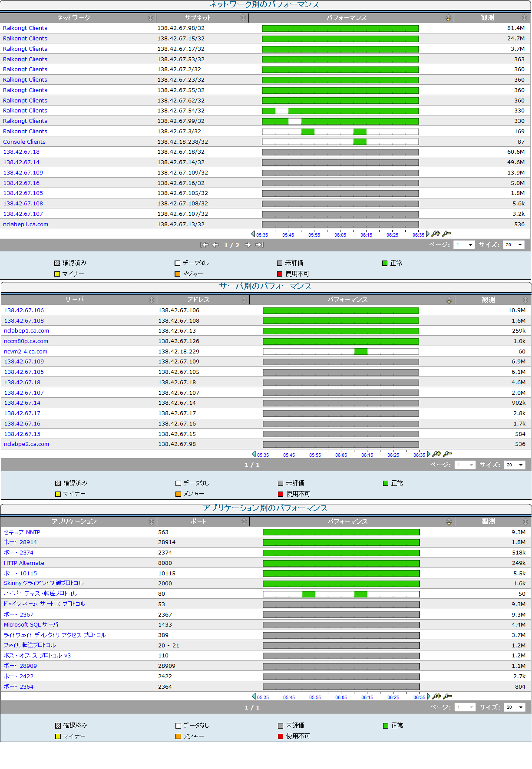Image resolution: width=532 pixels, height=769 pixels.
Task: Zoom out server table timeline
Action: (x=448, y=454)
